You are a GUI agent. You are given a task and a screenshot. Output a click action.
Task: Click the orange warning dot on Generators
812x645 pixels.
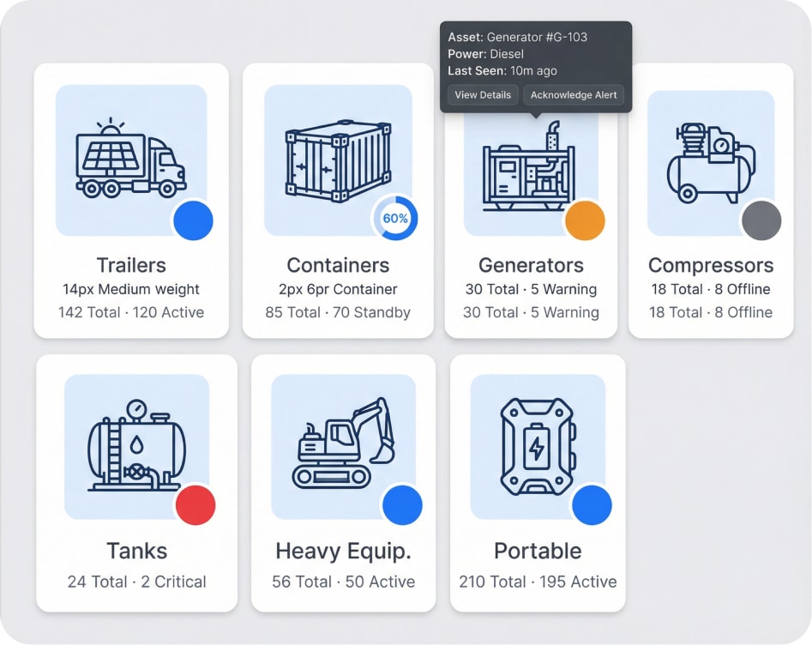(x=585, y=220)
